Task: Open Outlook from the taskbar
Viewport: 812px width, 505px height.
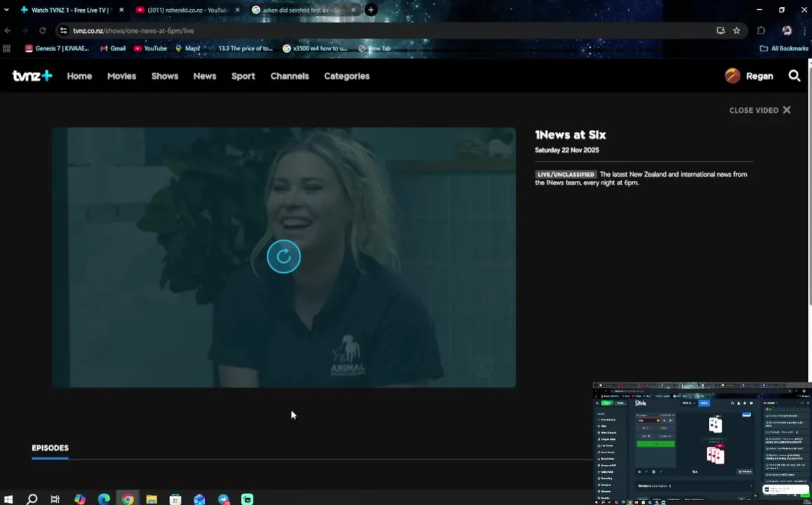Action: point(199,499)
